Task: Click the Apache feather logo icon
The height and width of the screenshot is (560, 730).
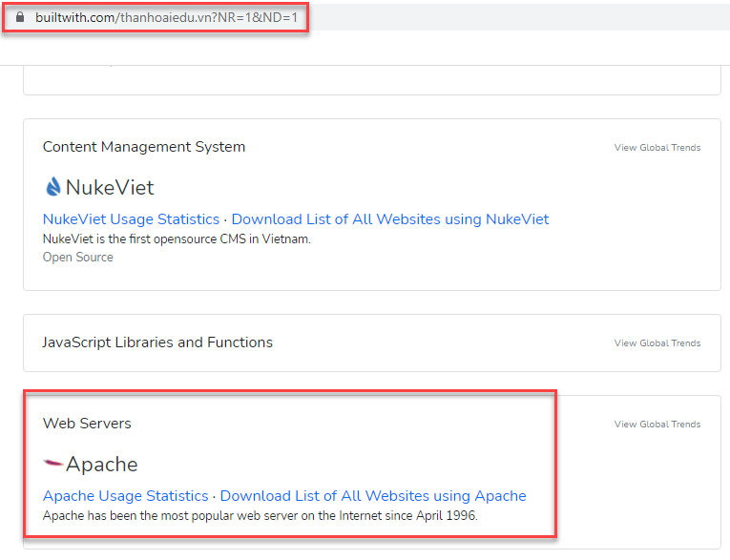Action: point(53,464)
